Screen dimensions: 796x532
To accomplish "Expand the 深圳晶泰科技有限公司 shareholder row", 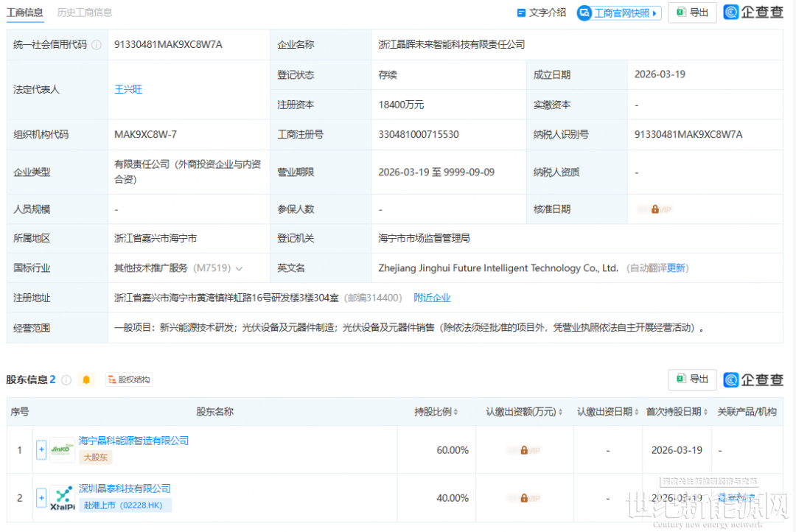I will (x=41, y=498).
